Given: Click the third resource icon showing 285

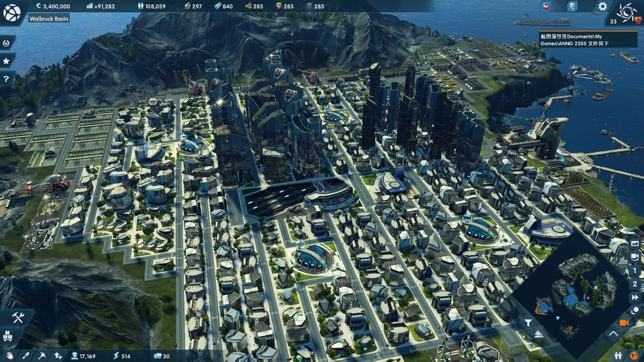Looking at the screenshot, I should 309,6.
